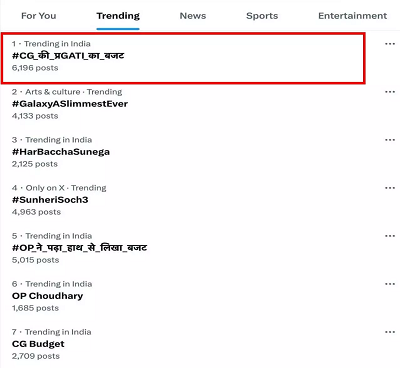Select the Trending tab
This screenshot has width=400, height=368.
[118, 16]
